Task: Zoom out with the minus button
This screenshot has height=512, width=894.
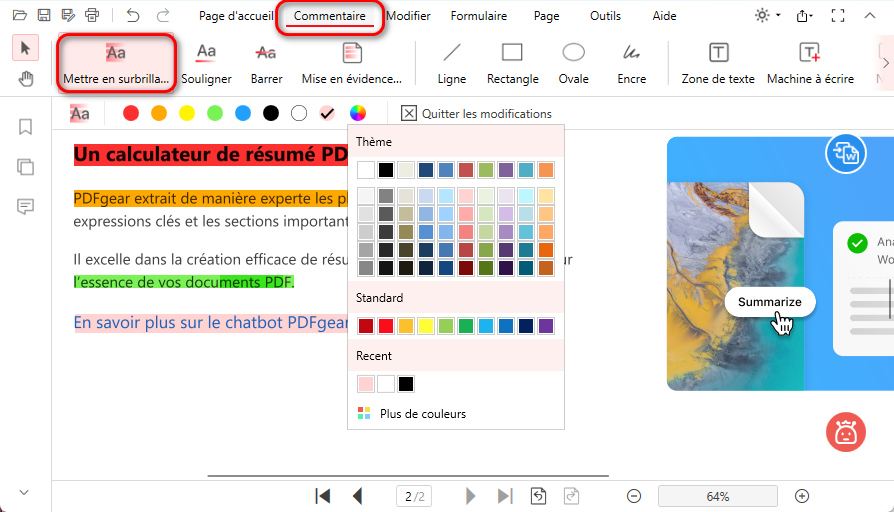Action: (633, 496)
